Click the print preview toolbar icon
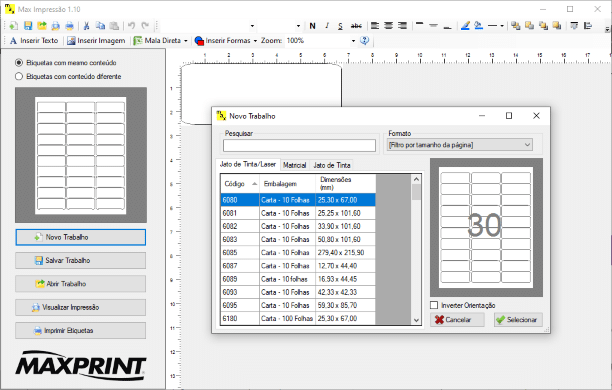The width and height of the screenshot is (612, 390). coord(55,26)
